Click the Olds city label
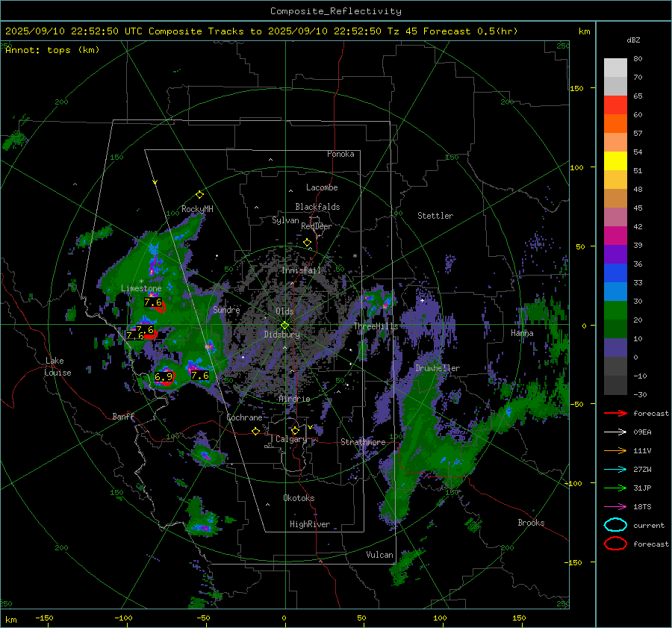Screen dimensions: 672x628 pos(284,311)
